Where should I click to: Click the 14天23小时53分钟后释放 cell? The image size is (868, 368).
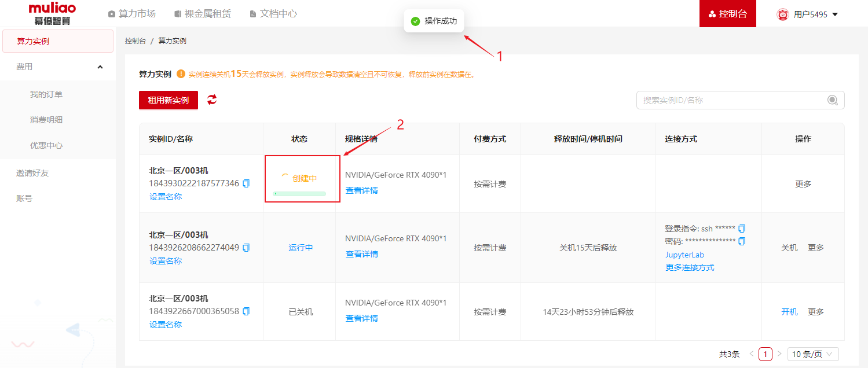coord(588,312)
